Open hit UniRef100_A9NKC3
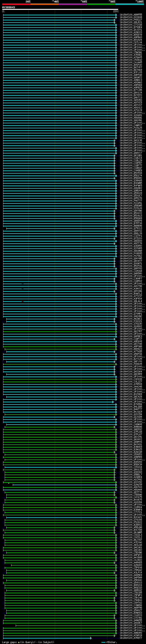The image size is (146, 644). point(131,80)
